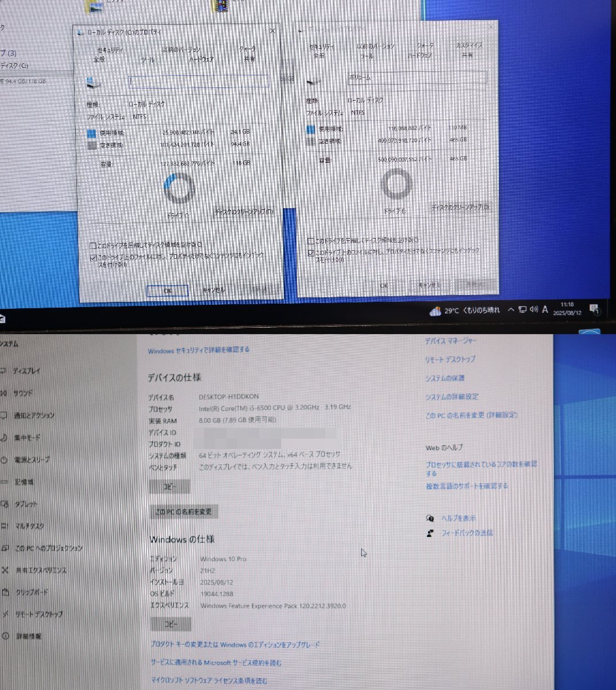Click the クリップボード icon in sidebar
The image size is (616, 690).
5,592
